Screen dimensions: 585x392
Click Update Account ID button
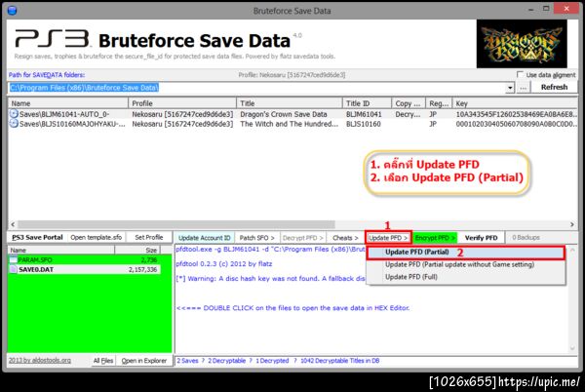pyautogui.click(x=204, y=238)
